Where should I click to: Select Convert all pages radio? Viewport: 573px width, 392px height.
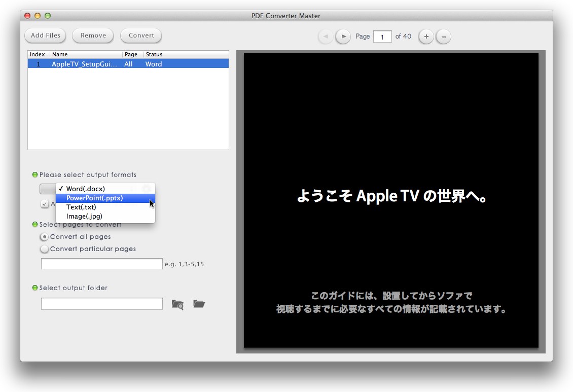click(x=44, y=237)
